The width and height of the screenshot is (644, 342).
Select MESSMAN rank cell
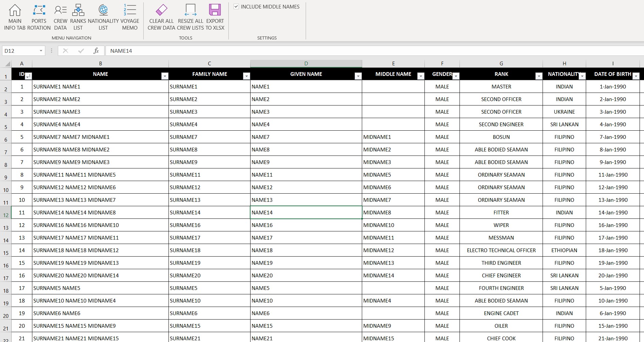(x=501, y=238)
